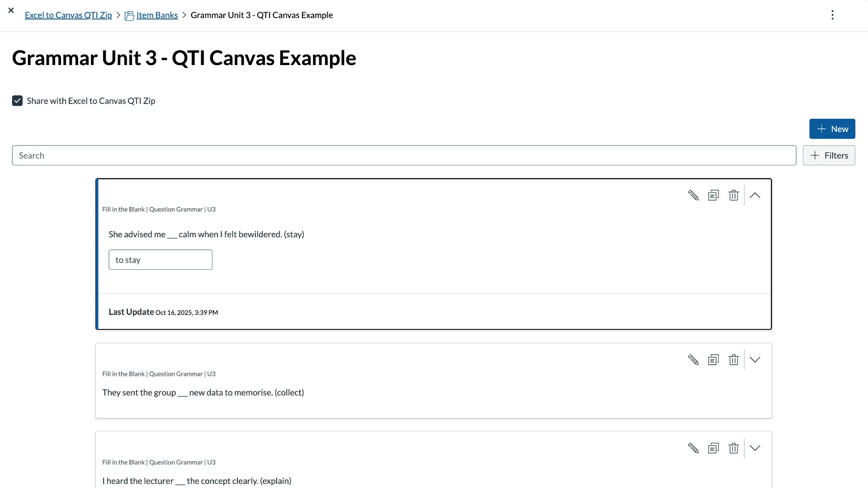The height and width of the screenshot is (488, 868).
Task: Duplicate the 'She advised me' question
Action: coord(713,195)
